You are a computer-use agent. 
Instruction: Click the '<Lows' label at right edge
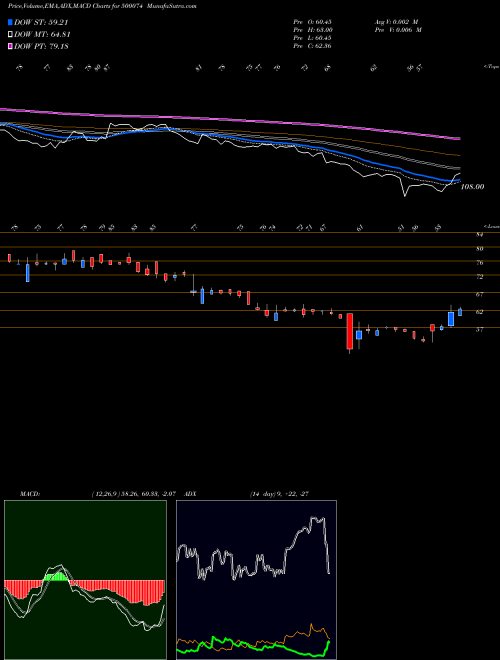[491, 226]
